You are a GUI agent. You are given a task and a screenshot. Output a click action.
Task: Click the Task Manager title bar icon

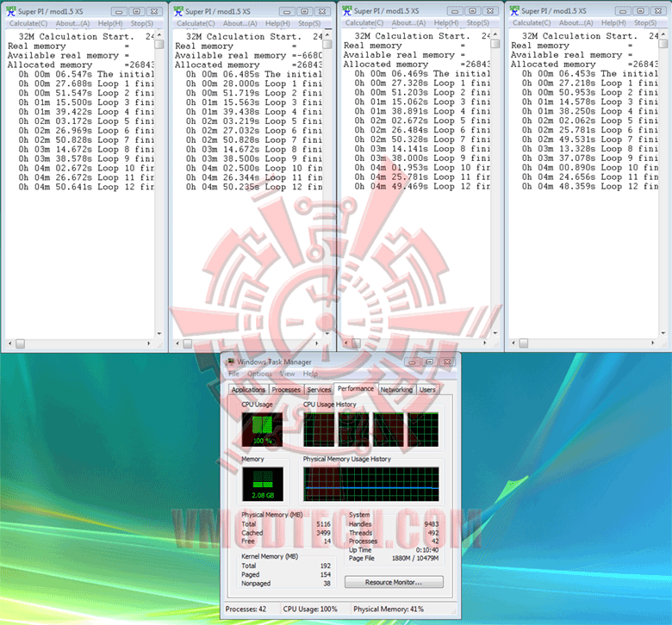[232, 362]
